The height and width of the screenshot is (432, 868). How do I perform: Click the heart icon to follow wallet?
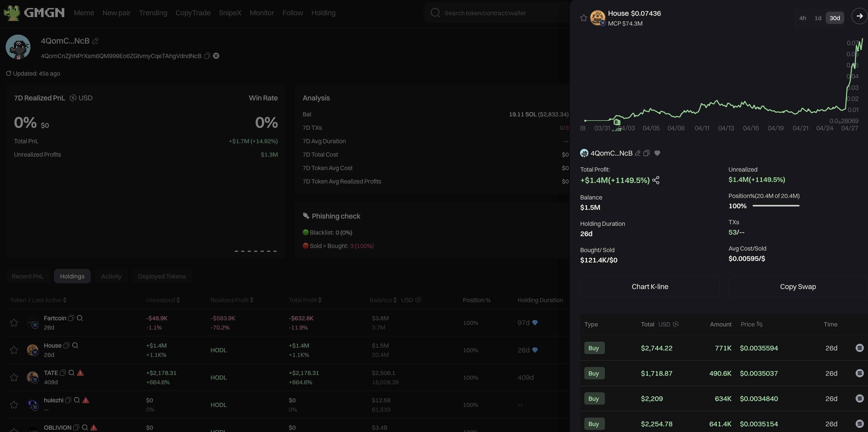(x=657, y=153)
